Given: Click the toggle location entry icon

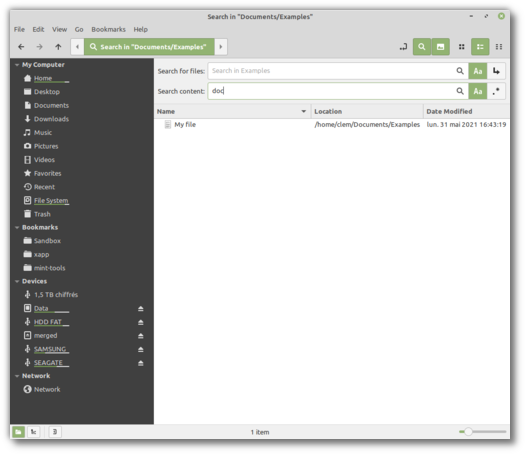Looking at the screenshot, I should click(x=403, y=47).
